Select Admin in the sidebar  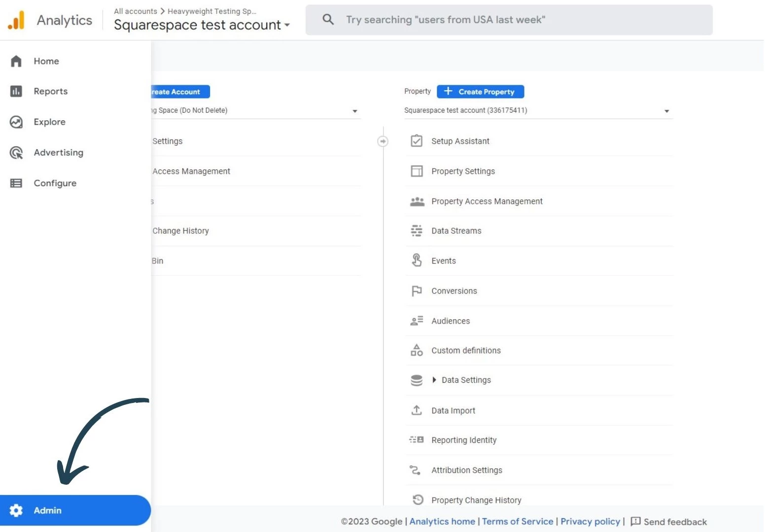[x=47, y=510]
